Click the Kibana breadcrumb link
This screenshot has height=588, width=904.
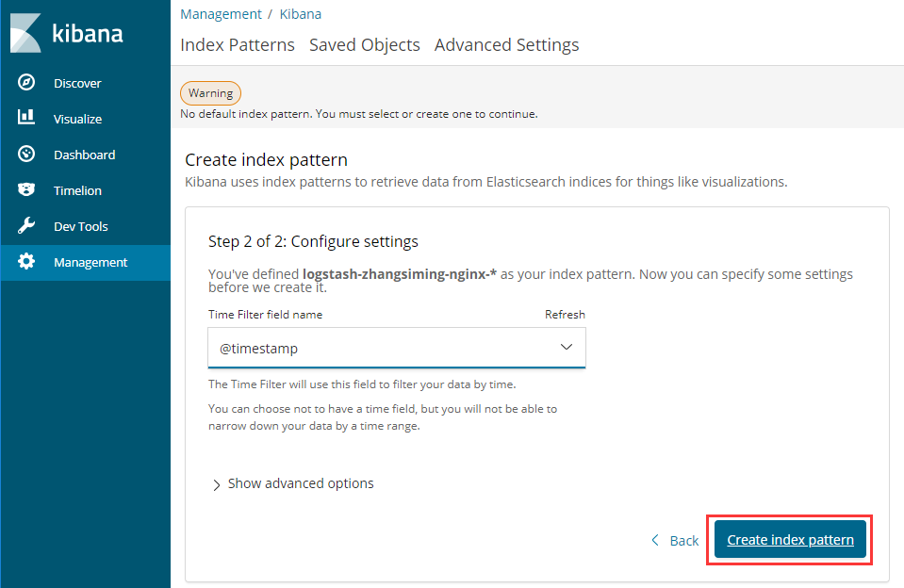(x=301, y=14)
